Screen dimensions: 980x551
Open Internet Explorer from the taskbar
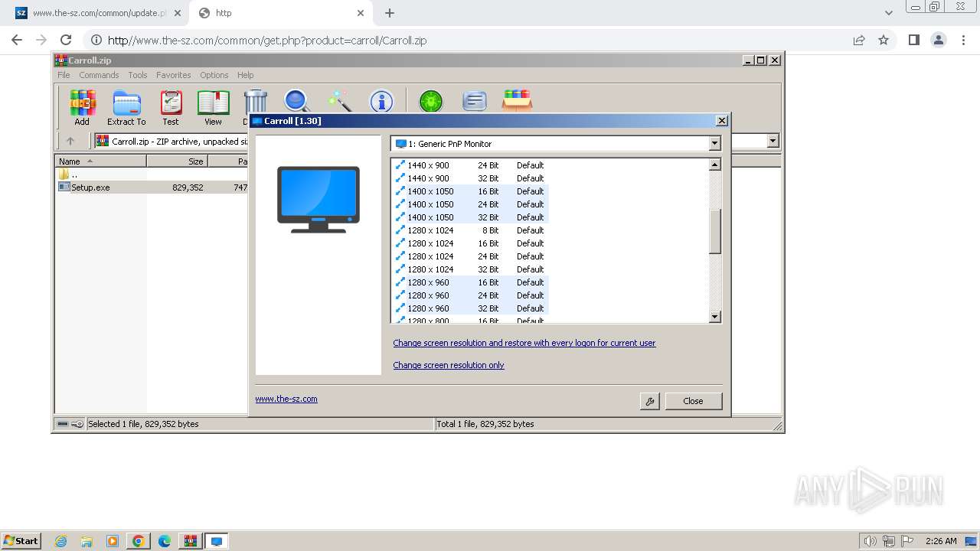pyautogui.click(x=60, y=541)
